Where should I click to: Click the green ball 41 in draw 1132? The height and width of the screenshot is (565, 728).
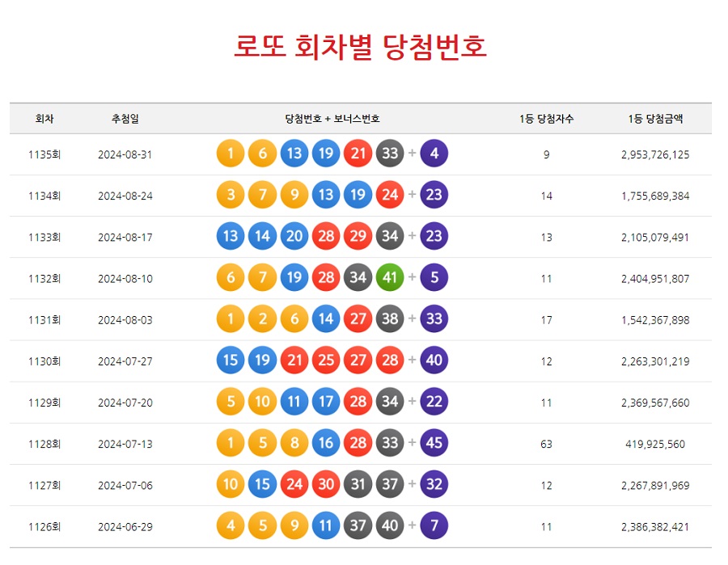tap(389, 276)
